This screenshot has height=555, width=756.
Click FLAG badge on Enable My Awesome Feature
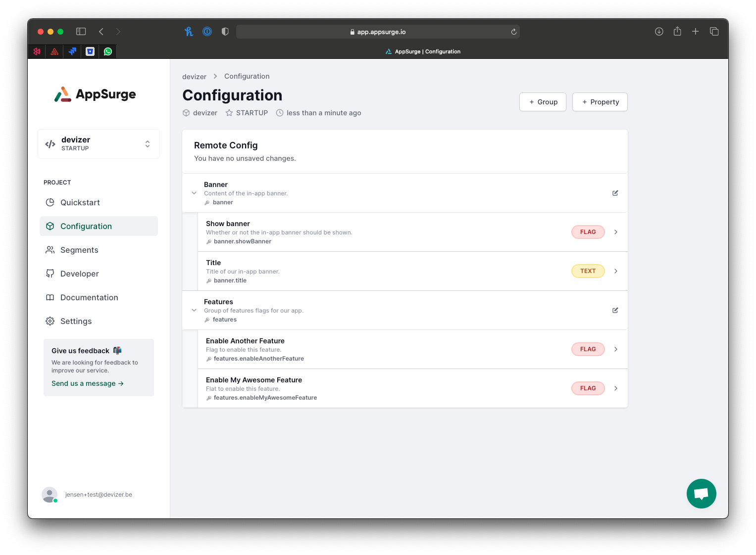[588, 388]
